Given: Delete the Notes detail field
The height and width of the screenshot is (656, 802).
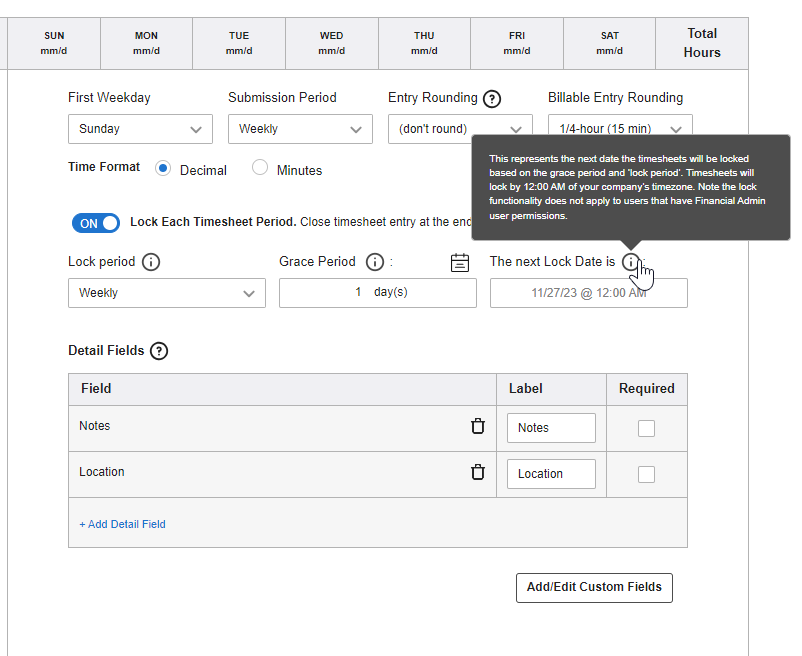Looking at the screenshot, I should [478, 426].
